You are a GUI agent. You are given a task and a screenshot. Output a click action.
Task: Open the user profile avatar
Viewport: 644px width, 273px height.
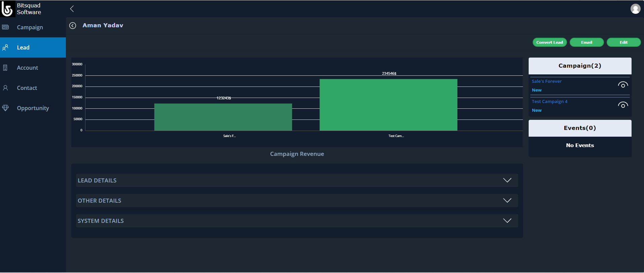tap(635, 9)
